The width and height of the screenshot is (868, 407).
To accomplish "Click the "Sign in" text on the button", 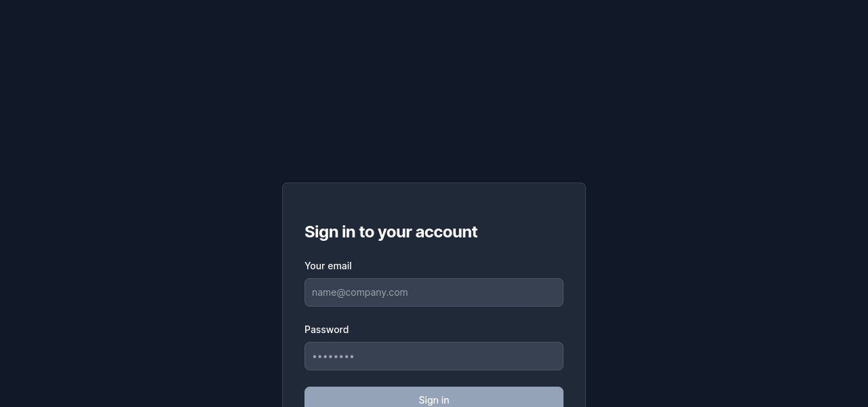I will tap(434, 400).
